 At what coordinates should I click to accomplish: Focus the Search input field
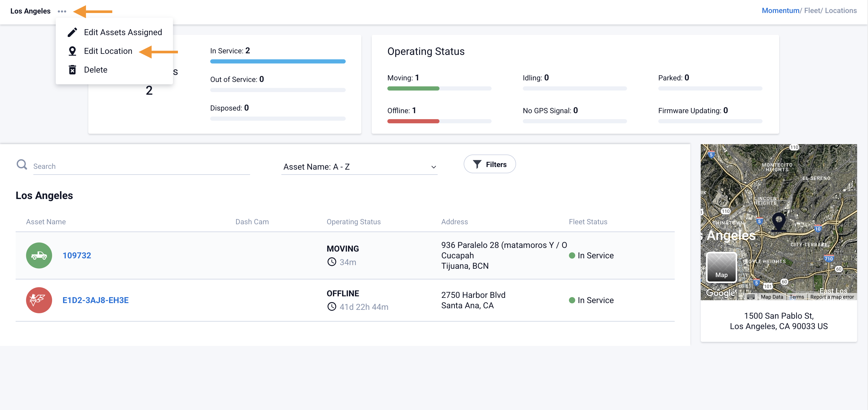coord(141,166)
